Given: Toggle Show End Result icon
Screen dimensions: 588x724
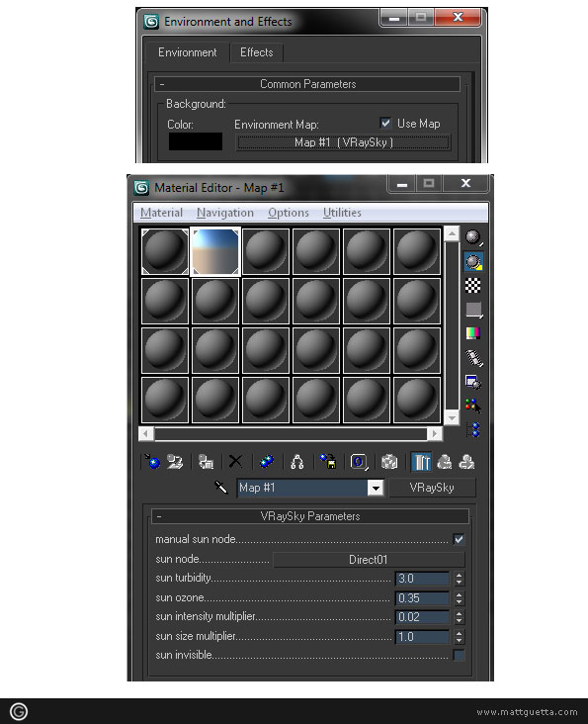Looking at the screenshot, I should point(421,461).
